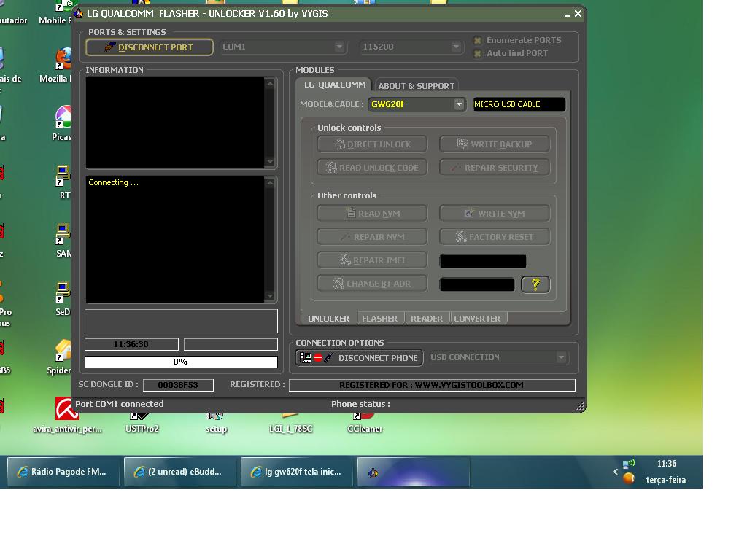
Task: Click the Disconnect Phone button
Action: (x=359, y=357)
